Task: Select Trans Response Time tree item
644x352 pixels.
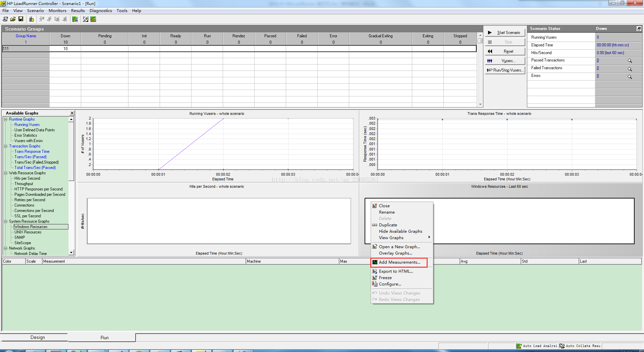Action: pos(32,151)
